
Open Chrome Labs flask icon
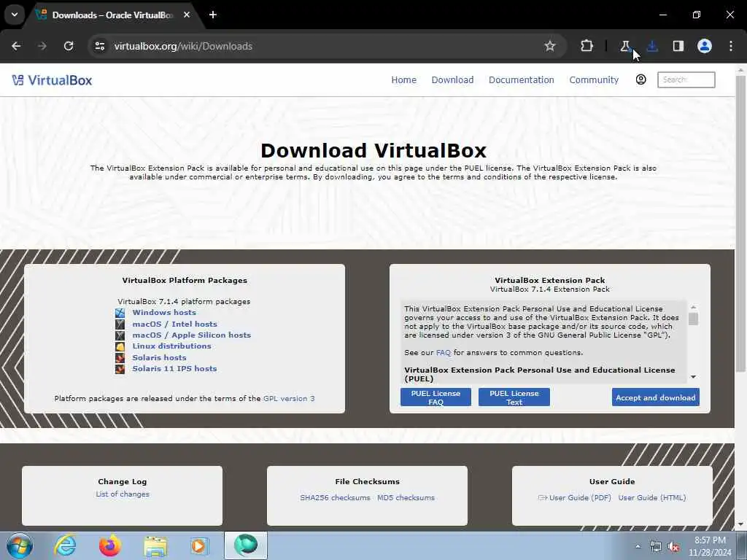pos(625,46)
